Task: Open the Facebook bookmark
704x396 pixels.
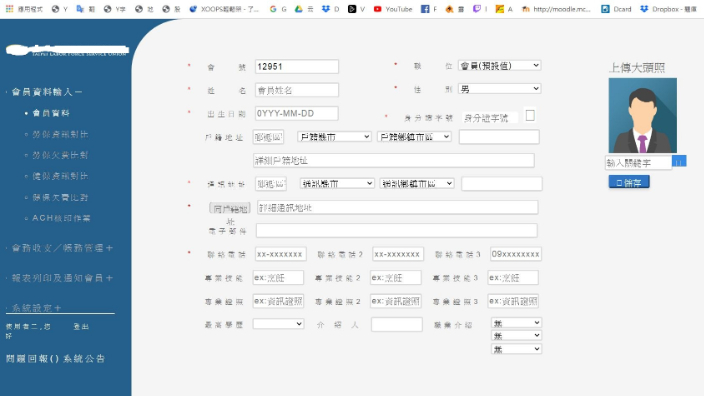Action: pyautogui.click(x=429, y=9)
